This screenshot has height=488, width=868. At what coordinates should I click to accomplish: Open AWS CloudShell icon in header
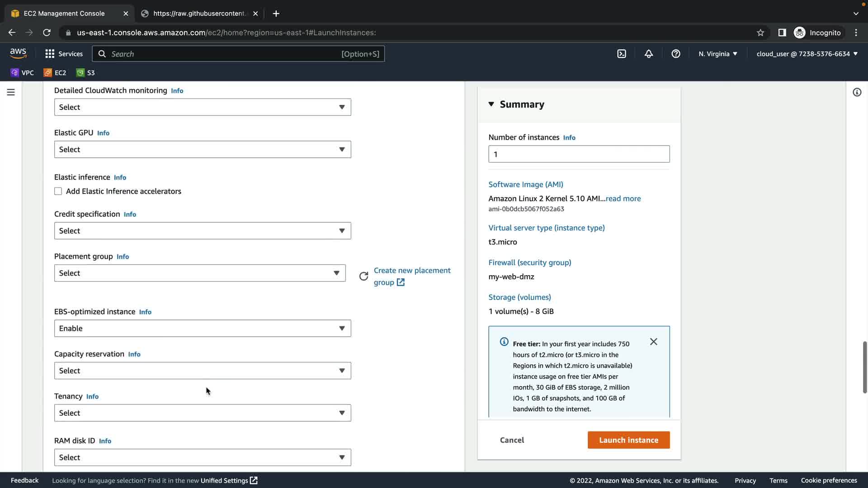(622, 54)
